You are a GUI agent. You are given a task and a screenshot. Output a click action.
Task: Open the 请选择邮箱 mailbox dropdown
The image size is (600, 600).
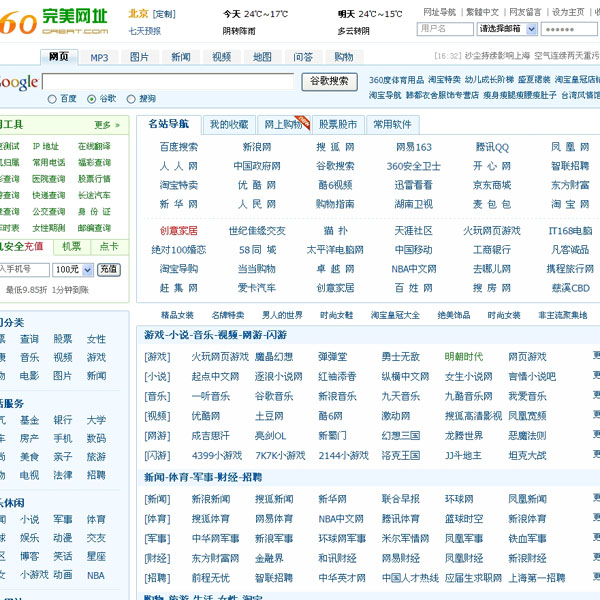[507, 29]
